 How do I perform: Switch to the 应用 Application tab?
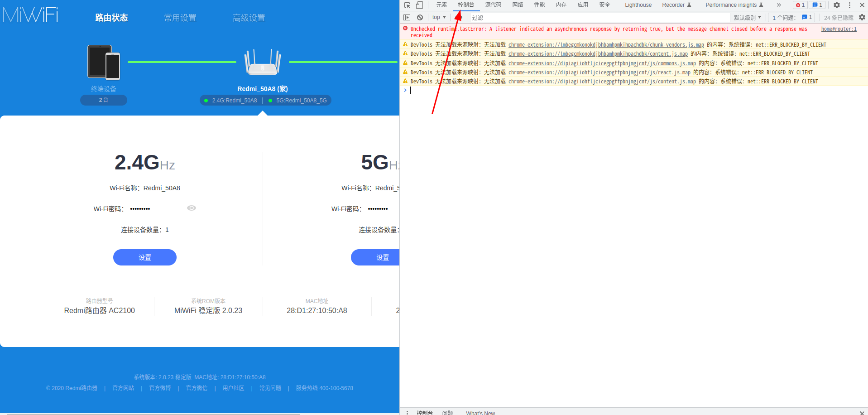click(x=583, y=5)
